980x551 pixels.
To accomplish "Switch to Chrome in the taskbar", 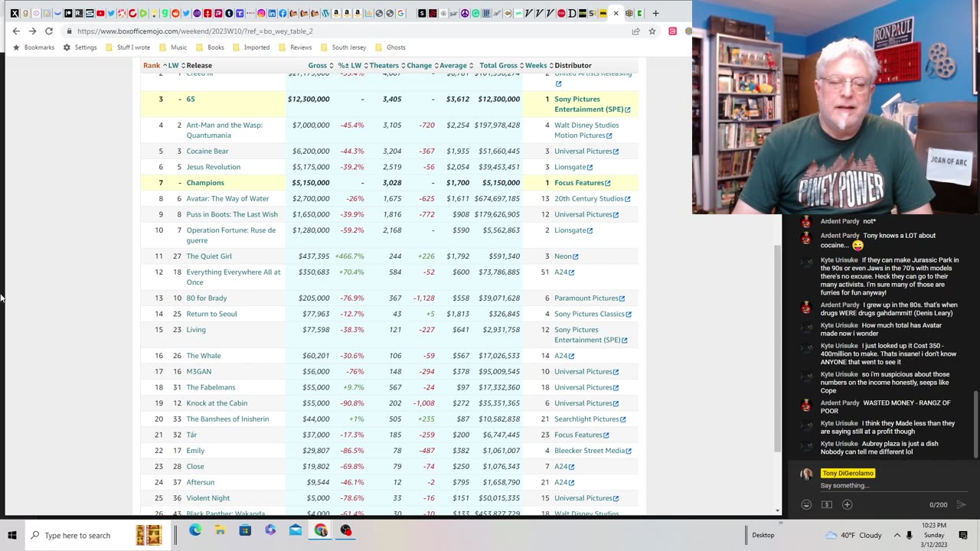I will 321,530.
